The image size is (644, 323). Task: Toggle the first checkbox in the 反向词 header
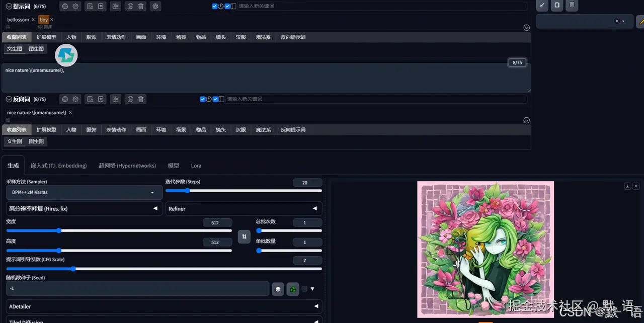coord(203,99)
